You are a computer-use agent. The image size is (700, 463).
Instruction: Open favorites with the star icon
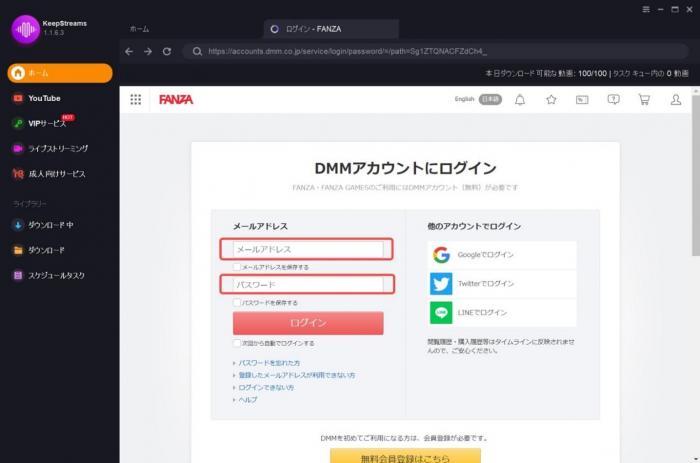coord(551,100)
